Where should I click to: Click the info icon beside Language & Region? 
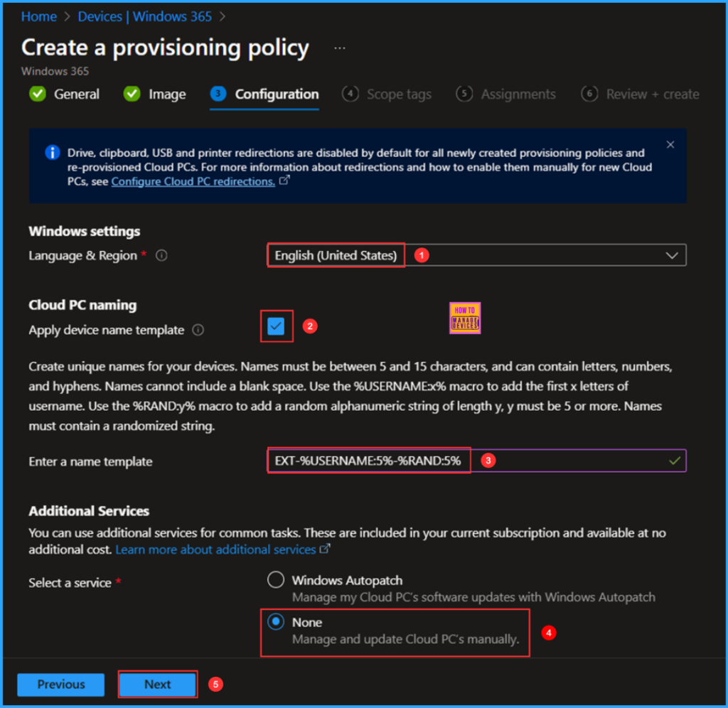click(x=161, y=255)
